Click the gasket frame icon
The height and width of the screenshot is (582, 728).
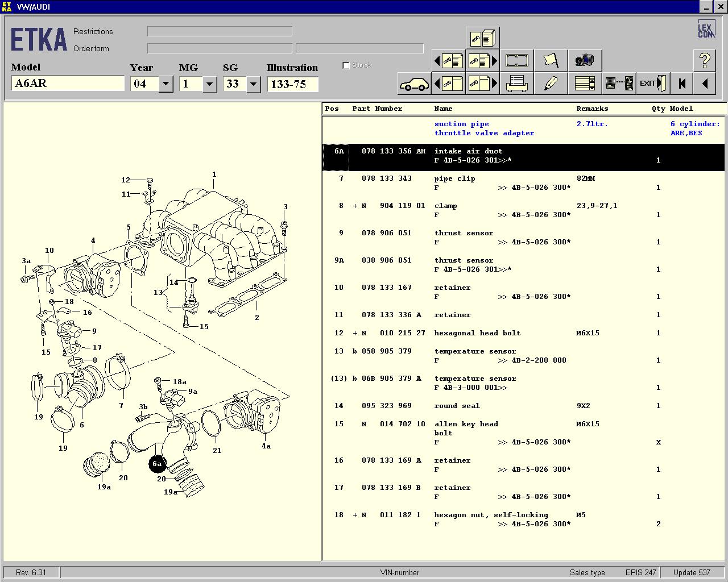[516, 60]
